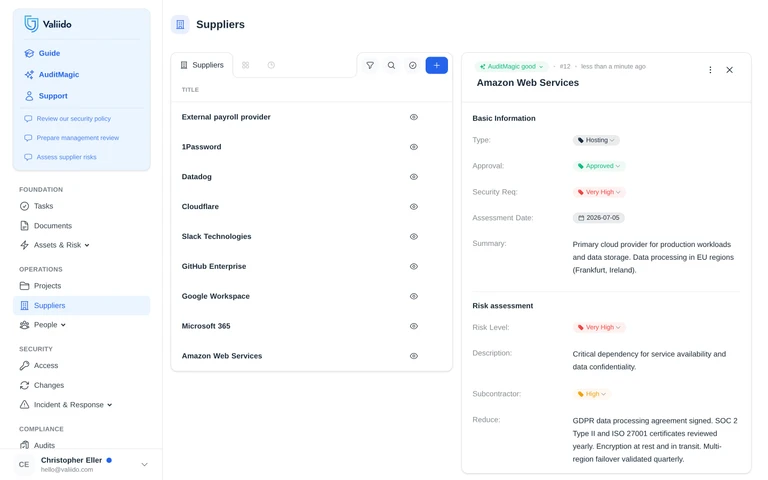Toggle eye icon for Slack Technologies
The width and height of the screenshot is (768, 480).
414,237
